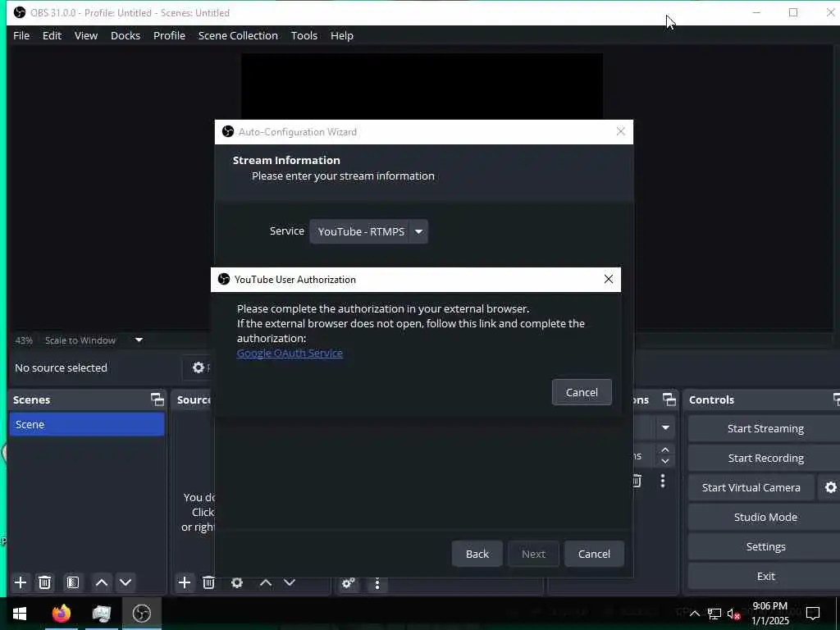The height and width of the screenshot is (630, 840).
Task: Open the Scene Transitions three-dot menu
Action: (x=663, y=481)
